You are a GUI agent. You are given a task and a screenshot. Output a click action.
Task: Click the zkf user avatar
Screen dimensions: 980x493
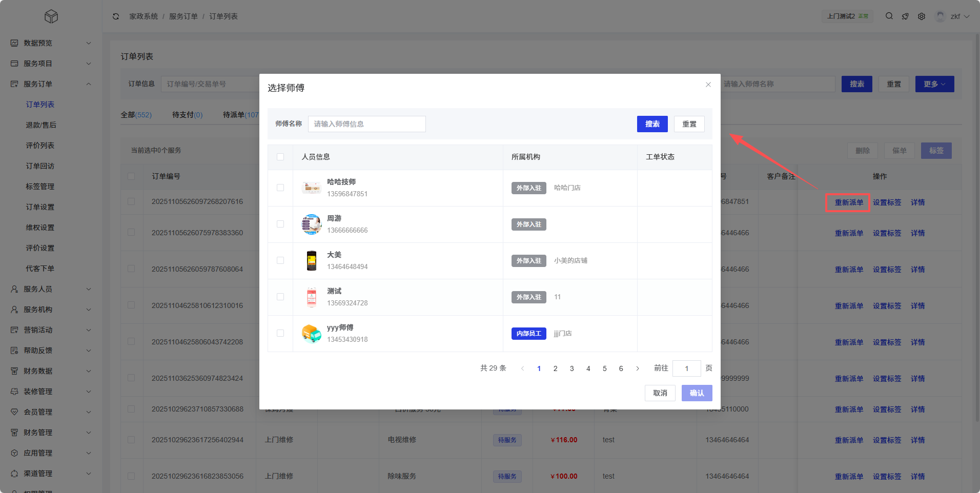tap(940, 16)
